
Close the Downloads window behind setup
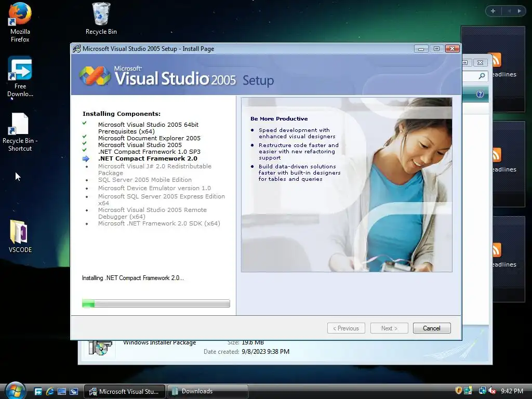click(x=481, y=62)
